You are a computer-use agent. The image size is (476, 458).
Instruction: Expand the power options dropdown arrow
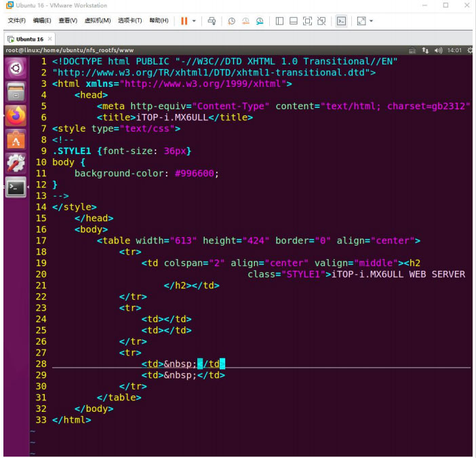coord(194,21)
